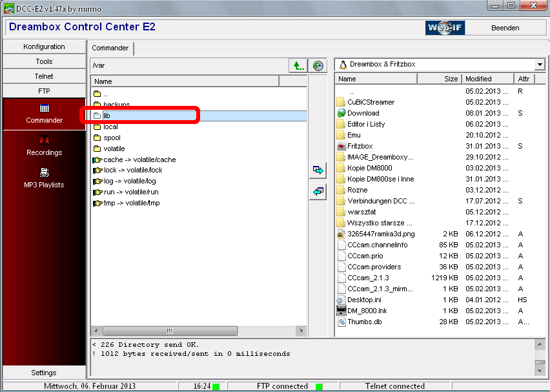Expand the Settings section at bottom
The width and height of the screenshot is (550, 392).
click(44, 373)
